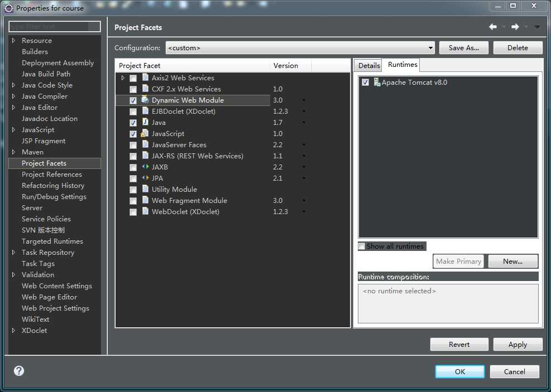Click the JavaServer Faces facet icon
Screen dimensions: 551x392
point(145,144)
